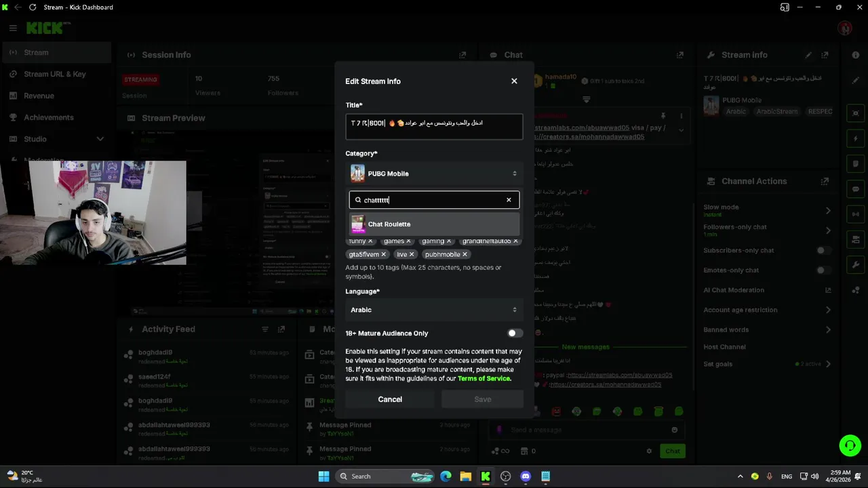Pop out the Chat panel
Screen dimensions: 868x488
pyautogui.click(x=679, y=55)
